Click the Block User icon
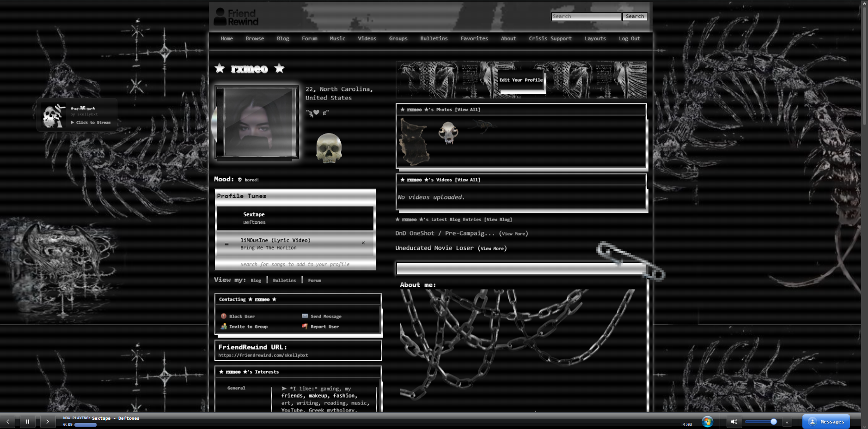Viewport: 868px width, 429px height. [x=224, y=316]
